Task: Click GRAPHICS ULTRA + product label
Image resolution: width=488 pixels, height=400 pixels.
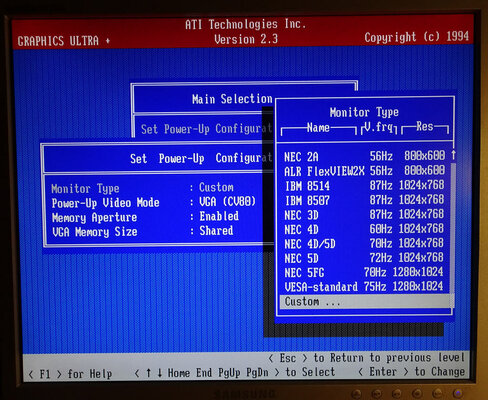Action: click(x=64, y=41)
